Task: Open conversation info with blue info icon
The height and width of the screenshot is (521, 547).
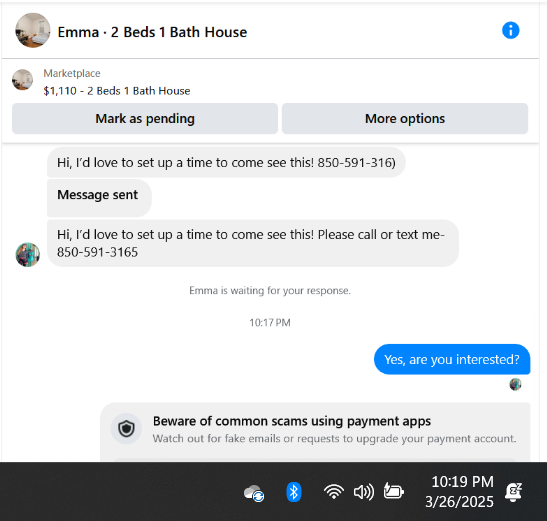Action: click(510, 30)
